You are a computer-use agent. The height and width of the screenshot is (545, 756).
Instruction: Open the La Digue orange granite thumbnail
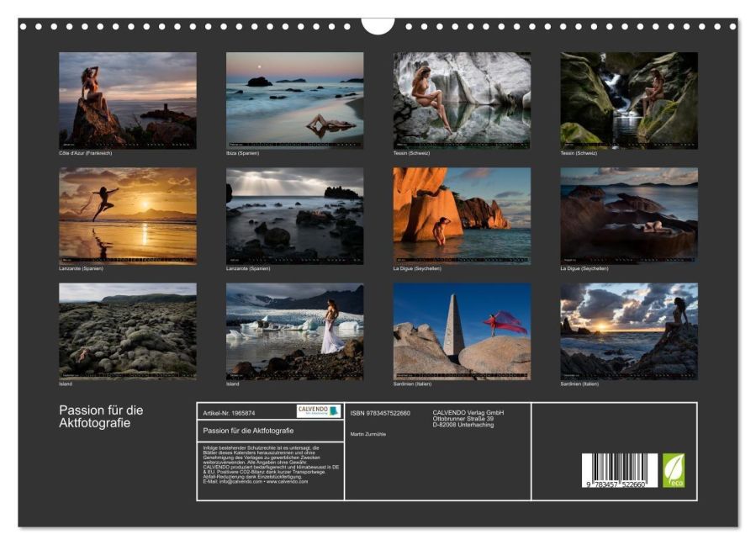point(462,215)
